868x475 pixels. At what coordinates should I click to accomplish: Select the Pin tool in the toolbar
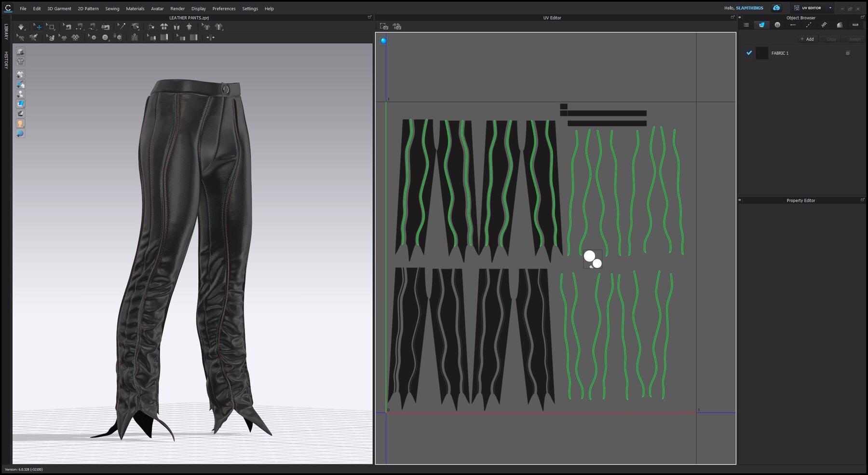point(122,27)
